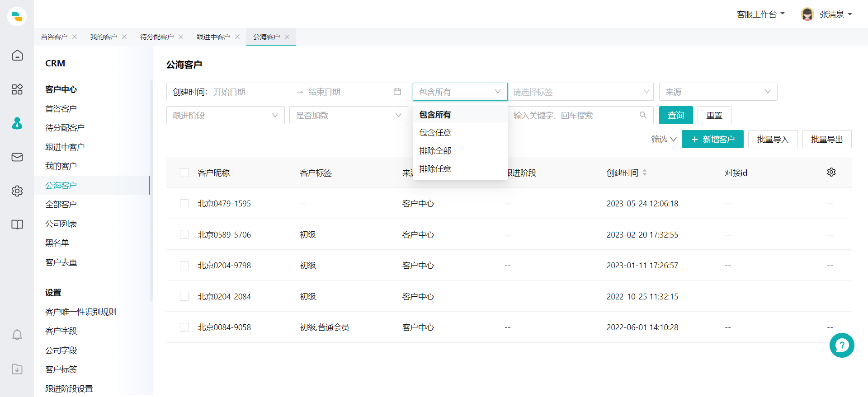Open the help question bubble
The height and width of the screenshot is (397, 868).
click(x=842, y=345)
